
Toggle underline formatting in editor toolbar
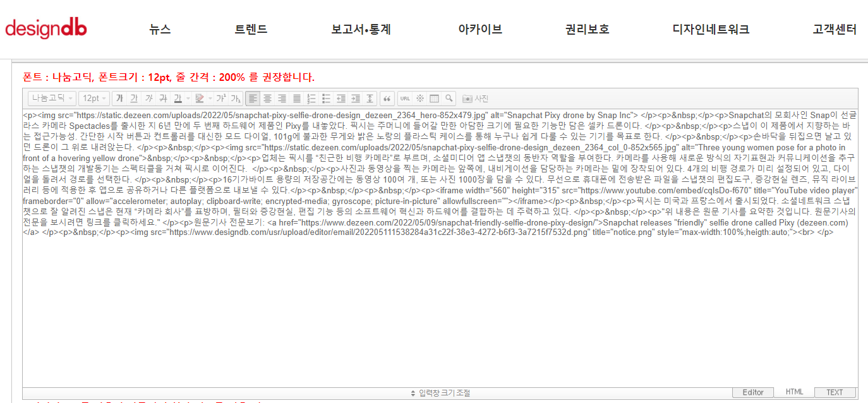pos(134,99)
